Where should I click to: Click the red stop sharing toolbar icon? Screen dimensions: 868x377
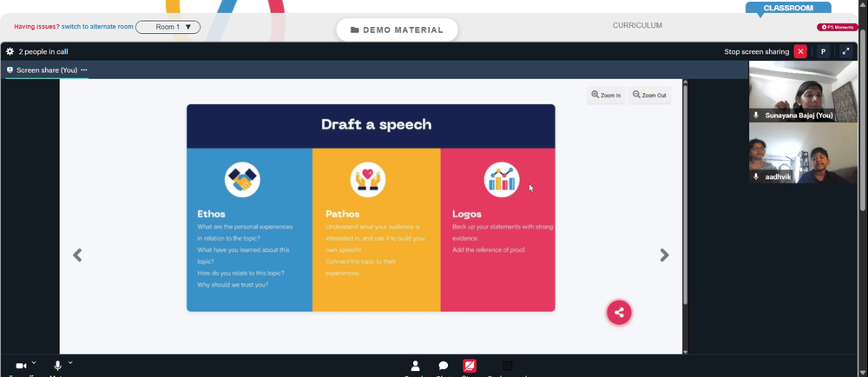470,366
